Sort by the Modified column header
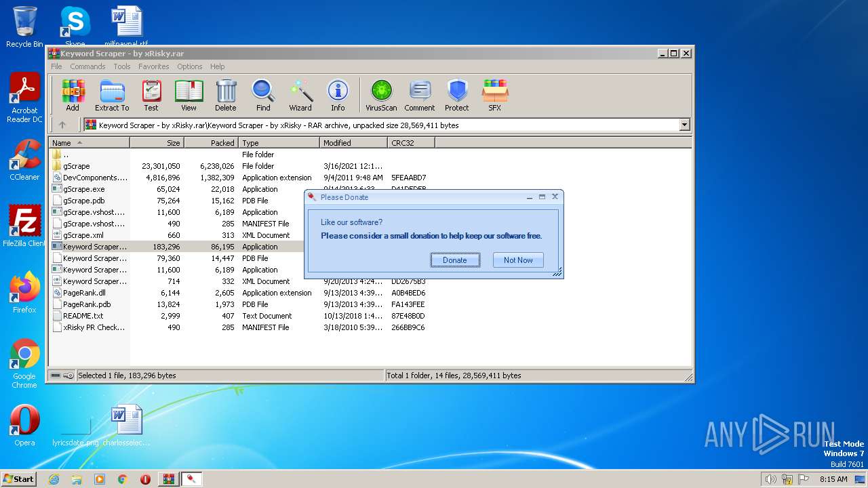This screenshot has height=488, width=868. (353, 143)
